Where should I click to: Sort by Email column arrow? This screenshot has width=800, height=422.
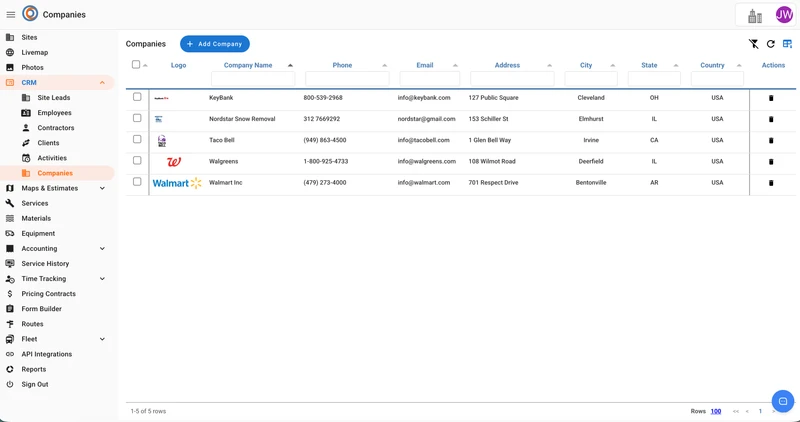coord(455,65)
